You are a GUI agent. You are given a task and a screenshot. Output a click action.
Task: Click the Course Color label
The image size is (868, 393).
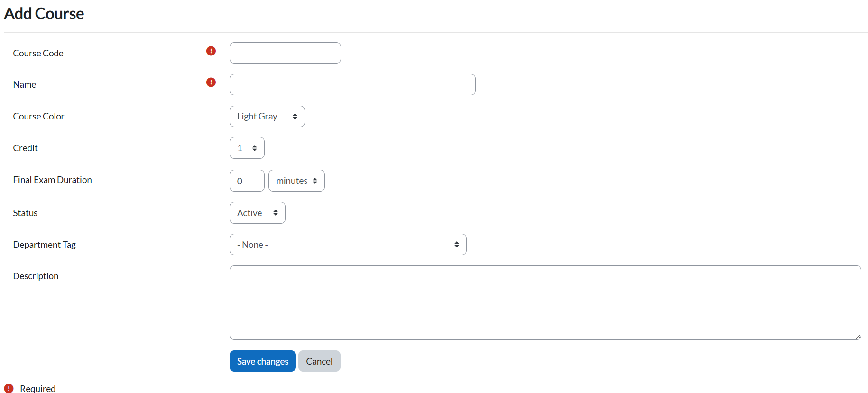[38, 116]
